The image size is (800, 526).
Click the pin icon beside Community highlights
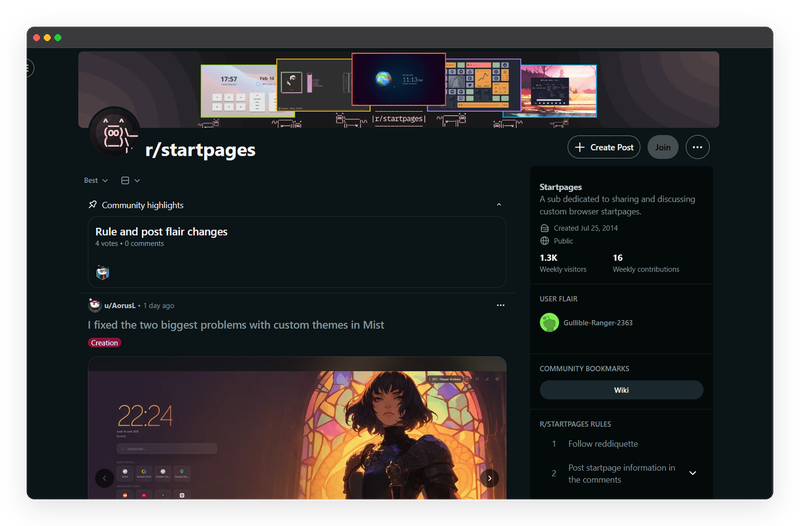click(92, 205)
